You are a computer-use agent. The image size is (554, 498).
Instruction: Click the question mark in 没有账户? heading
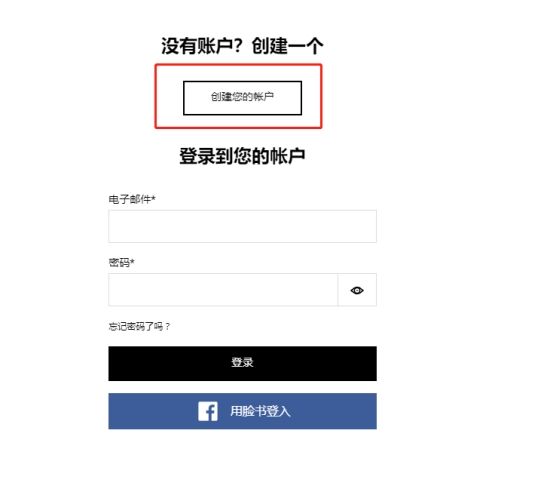(237, 46)
